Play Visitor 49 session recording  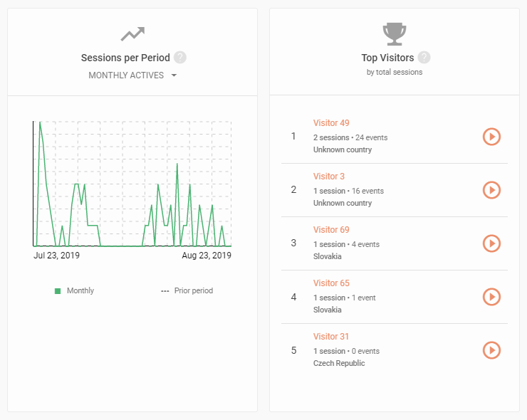491,137
